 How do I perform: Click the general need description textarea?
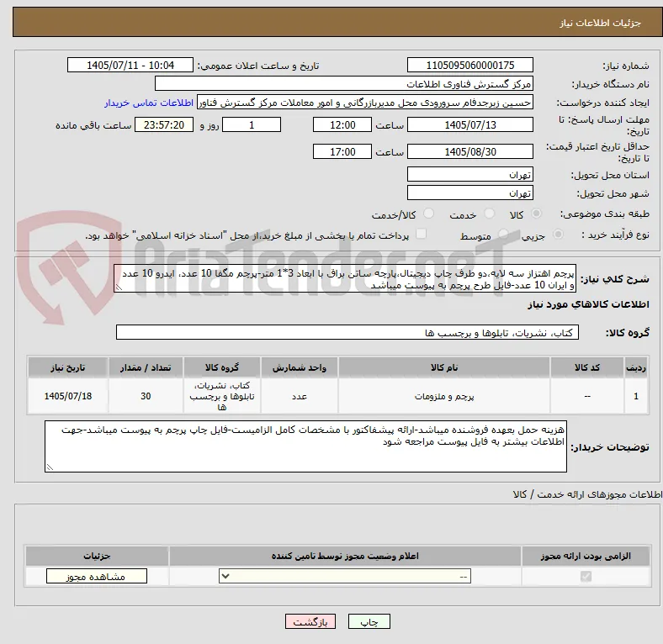coord(345,278)
